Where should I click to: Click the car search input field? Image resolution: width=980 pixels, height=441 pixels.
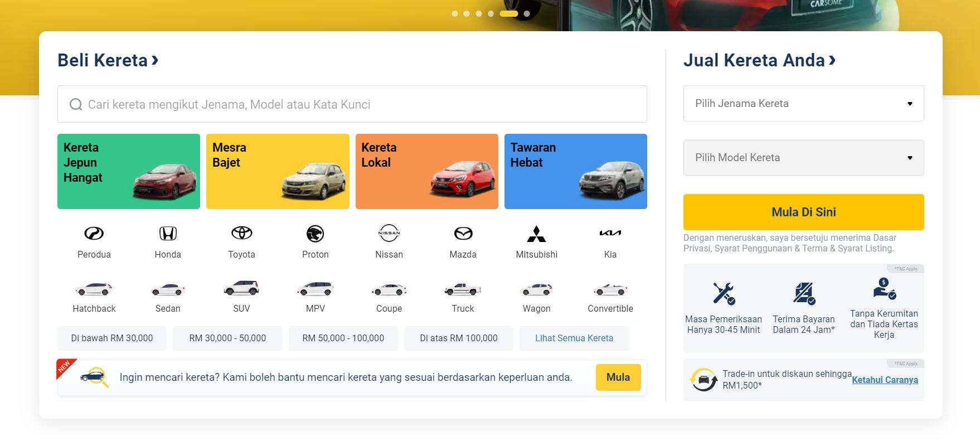pyautogui.click(x=352, y=104)
